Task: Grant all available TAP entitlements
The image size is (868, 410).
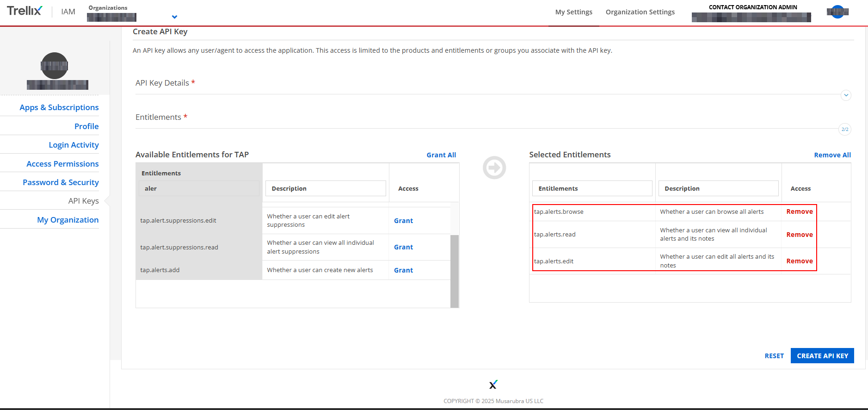Action: (441, 155)
